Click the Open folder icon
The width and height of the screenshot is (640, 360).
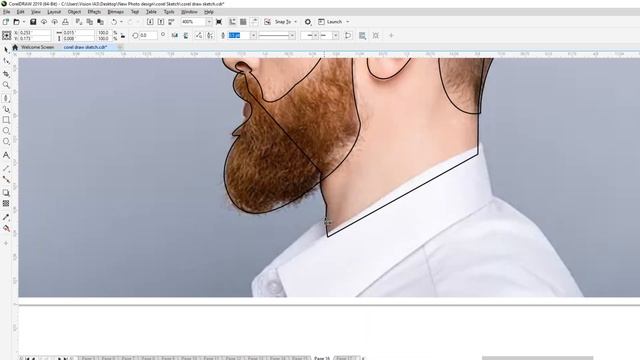tap(16, 22)
